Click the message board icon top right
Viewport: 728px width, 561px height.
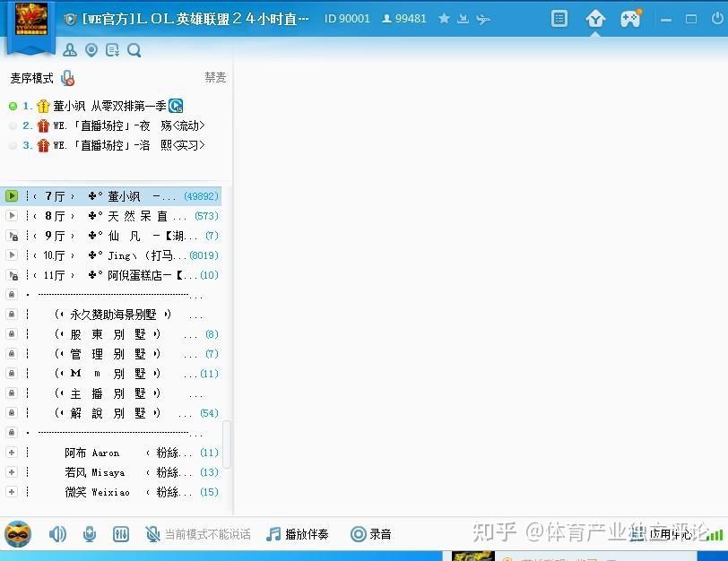click(559, 18)
